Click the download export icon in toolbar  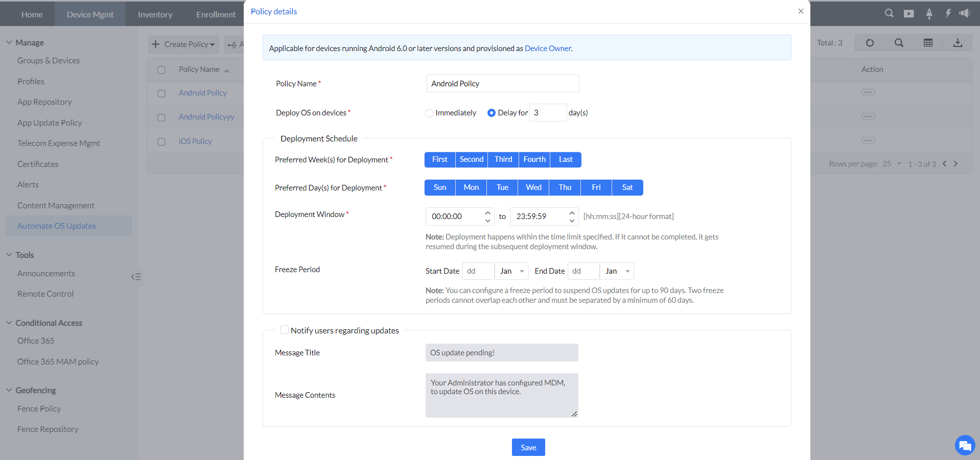click(958, 43)
